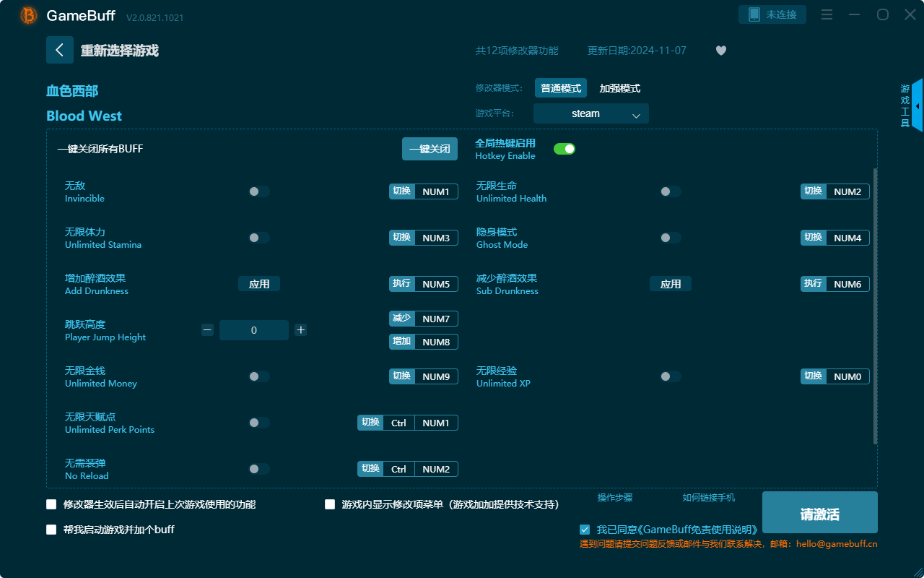Click the 请激活 activation button
The height and width of the screenshot is (578, 924).
(x=819, y=512)
